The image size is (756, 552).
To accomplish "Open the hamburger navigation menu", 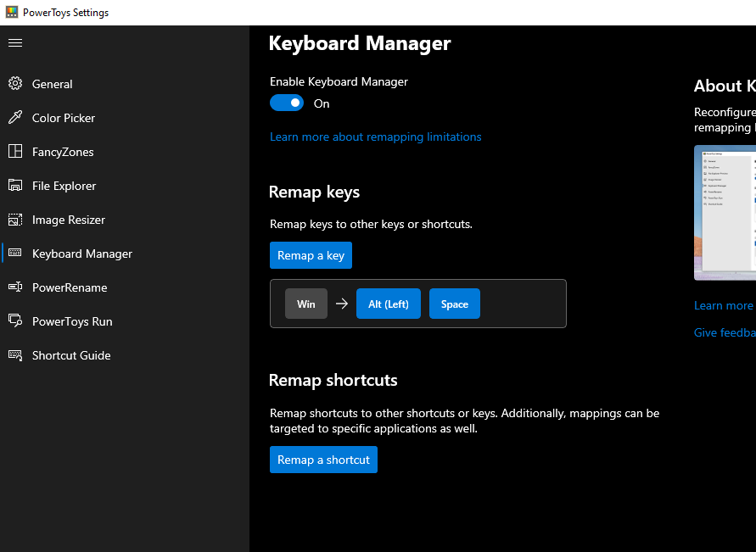I will [15, 43].
